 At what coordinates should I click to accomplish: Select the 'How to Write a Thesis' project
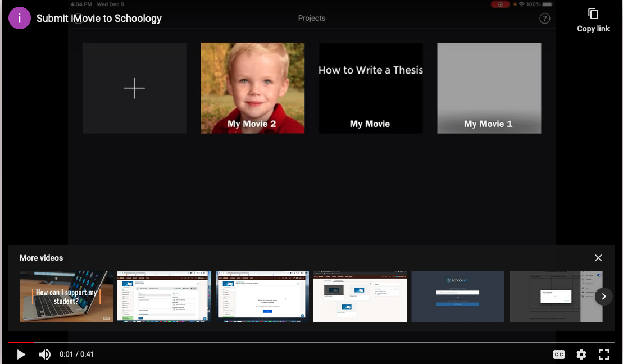click(x=371, y=88)
